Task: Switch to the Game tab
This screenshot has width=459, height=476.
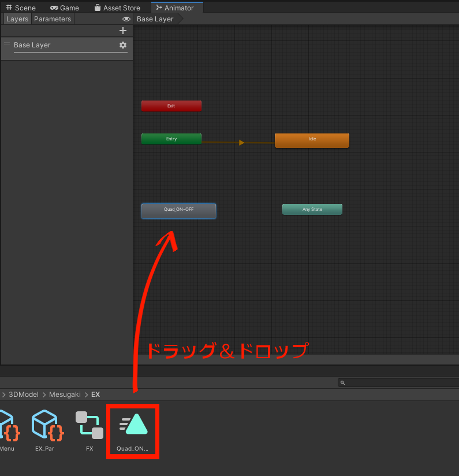Action: 65,8
